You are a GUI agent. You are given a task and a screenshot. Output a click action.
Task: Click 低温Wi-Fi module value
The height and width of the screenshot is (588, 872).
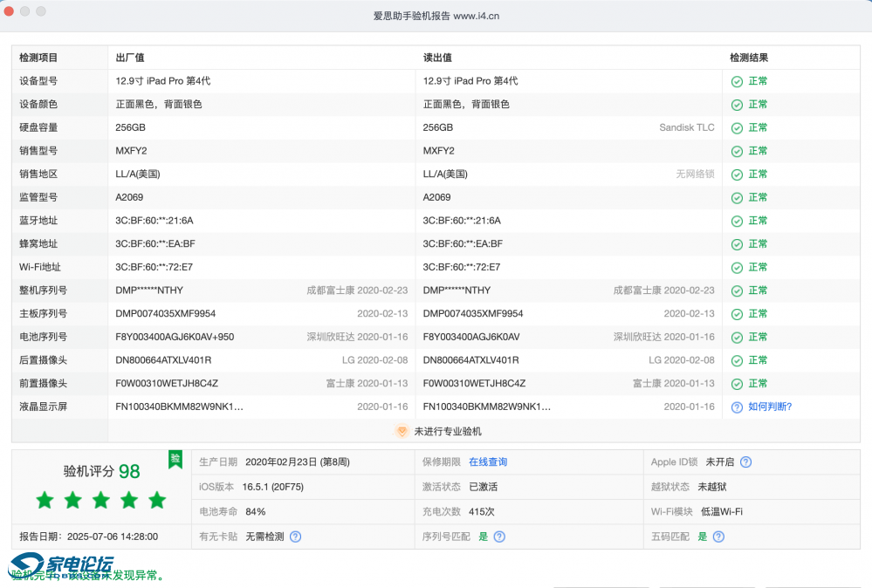721,512
